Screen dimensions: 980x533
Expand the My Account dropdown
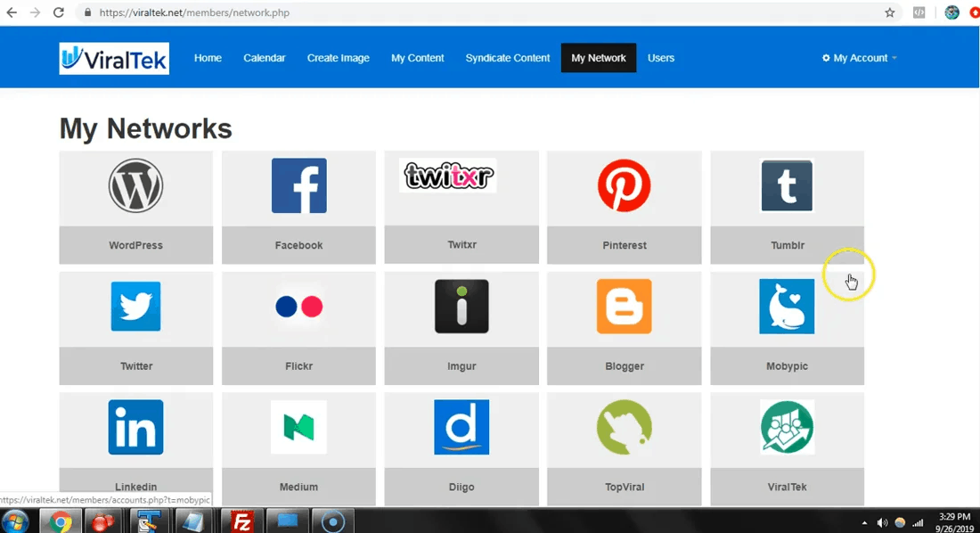click(x=860, y=58)
